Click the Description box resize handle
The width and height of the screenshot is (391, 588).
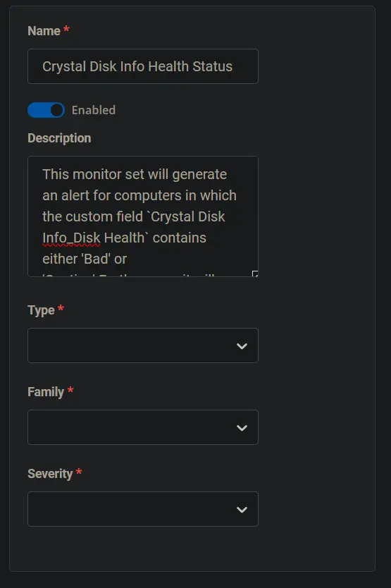tap(255, 274)
